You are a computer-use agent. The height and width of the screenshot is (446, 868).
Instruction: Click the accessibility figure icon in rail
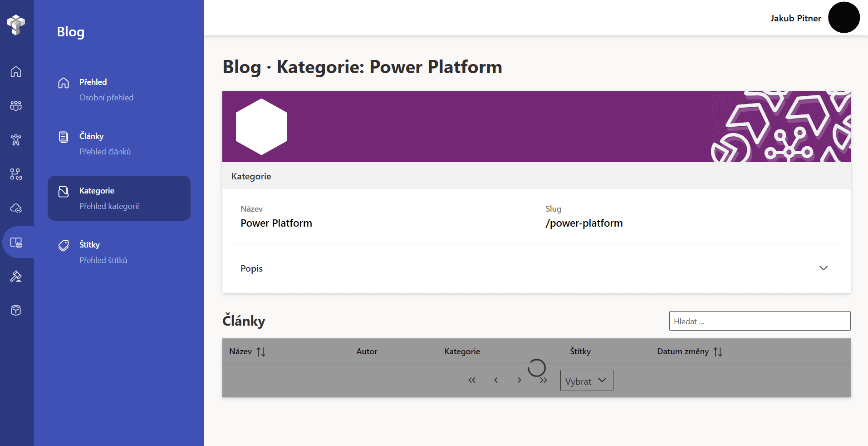click(16, 140)
